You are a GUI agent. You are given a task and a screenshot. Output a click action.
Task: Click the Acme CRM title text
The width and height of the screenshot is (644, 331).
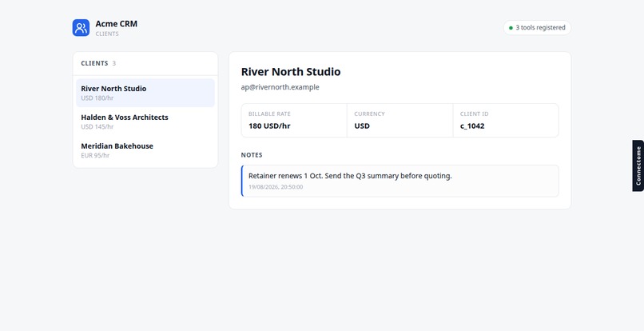point(116,23)
